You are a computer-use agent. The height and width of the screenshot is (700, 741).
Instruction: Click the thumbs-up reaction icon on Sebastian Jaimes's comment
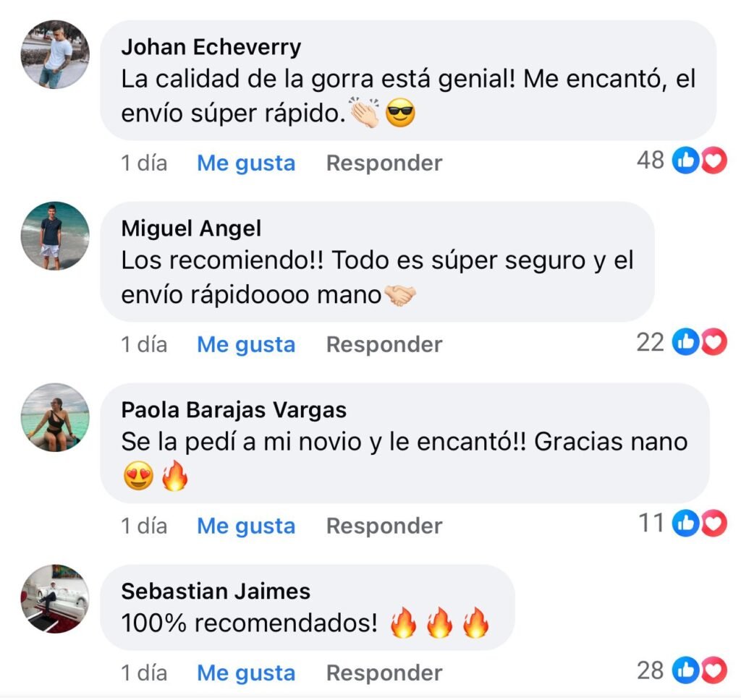(x=686, y=670)
